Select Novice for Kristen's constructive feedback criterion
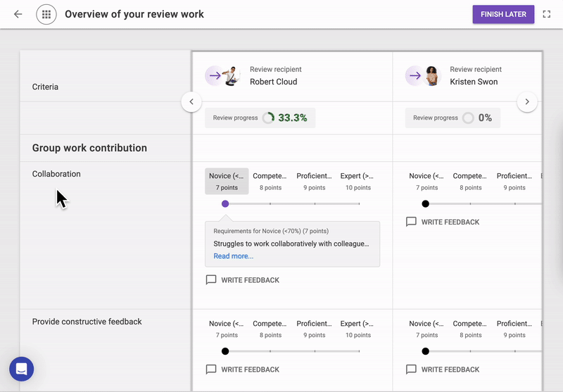This screenshot has height=392, width=563. pyautogui.click(x=426, y=329)
